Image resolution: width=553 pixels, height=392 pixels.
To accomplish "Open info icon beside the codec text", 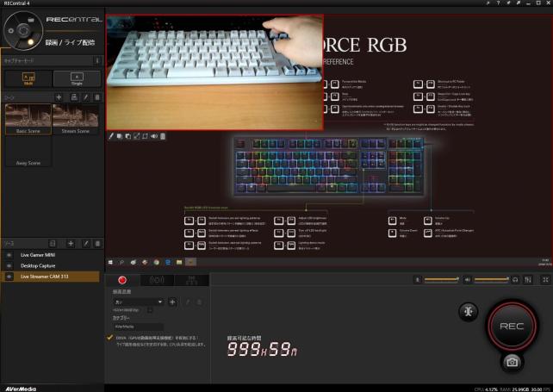I will (x=150, y=310).
